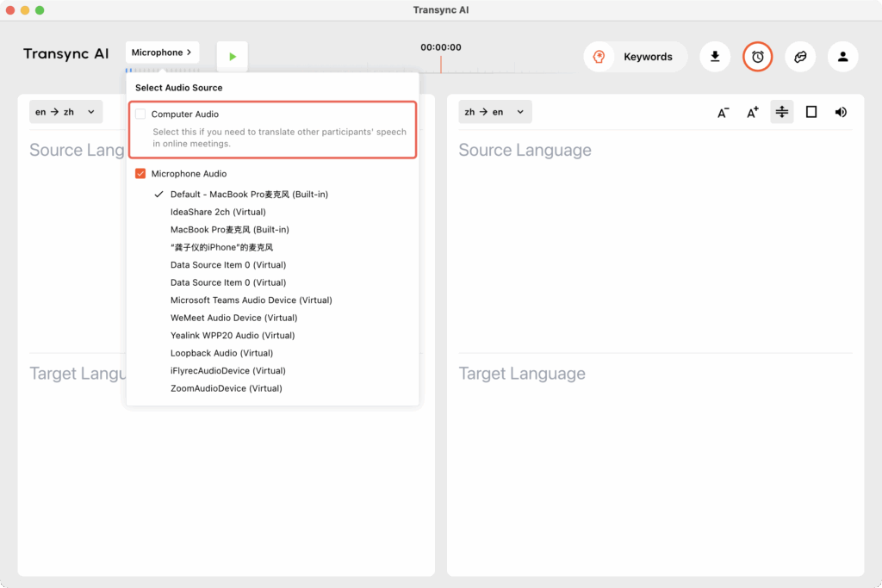
Task: Uncheck the Microphone Audio checkbox
Action: (141, 174)
